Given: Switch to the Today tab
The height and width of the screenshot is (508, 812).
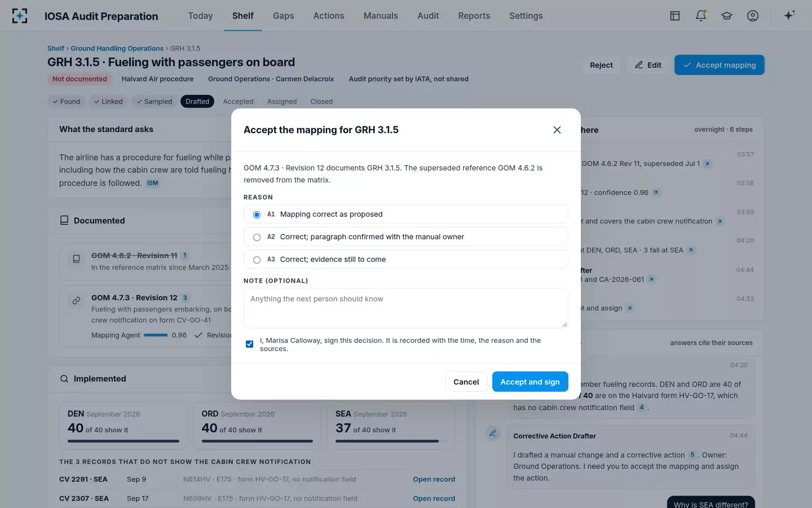Looking at the screenshot, I should coord(200,16).
